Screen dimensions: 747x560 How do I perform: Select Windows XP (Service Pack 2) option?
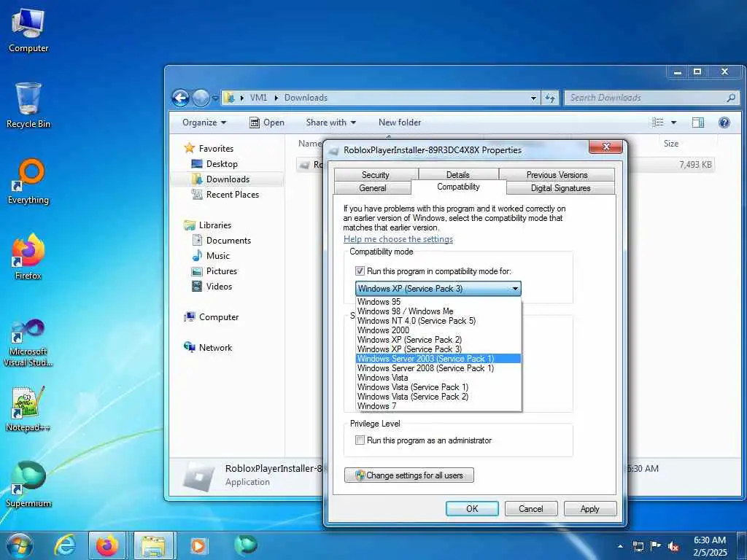coord(438,340)
